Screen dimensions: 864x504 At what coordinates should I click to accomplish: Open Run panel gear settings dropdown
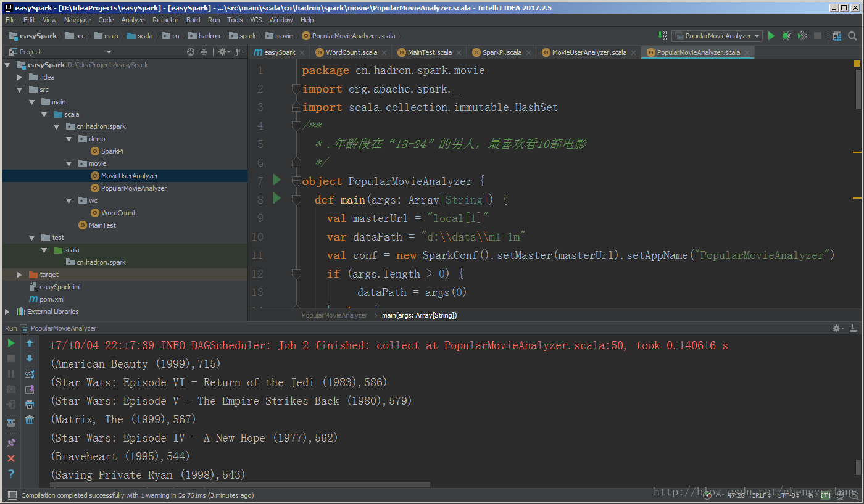coord(838,328)
